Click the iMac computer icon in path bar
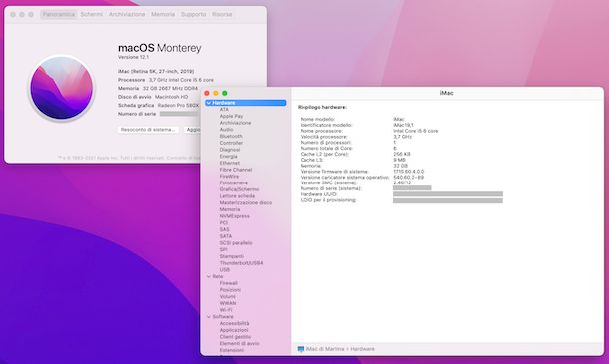609x364 pixels. click(x=301, y=349)
